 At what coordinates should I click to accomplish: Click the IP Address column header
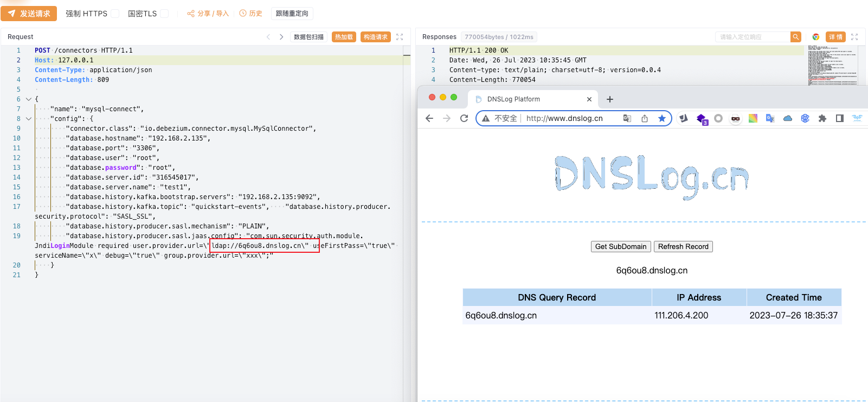pyautogui.click(x=699, y=297)
